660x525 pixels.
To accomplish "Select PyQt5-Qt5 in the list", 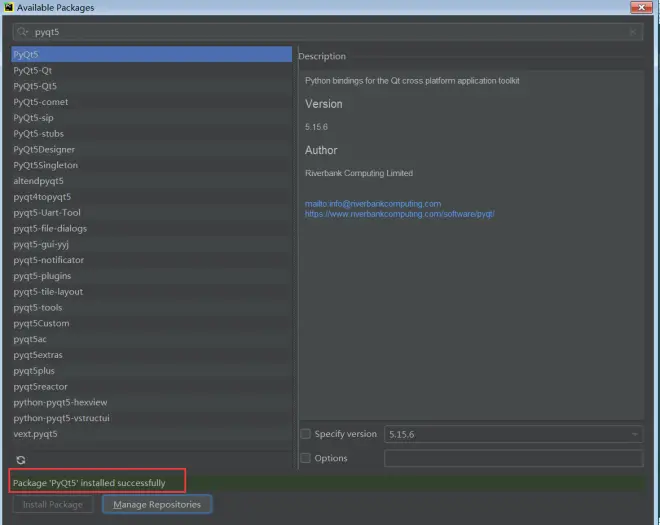I will (x=152, y=86).
